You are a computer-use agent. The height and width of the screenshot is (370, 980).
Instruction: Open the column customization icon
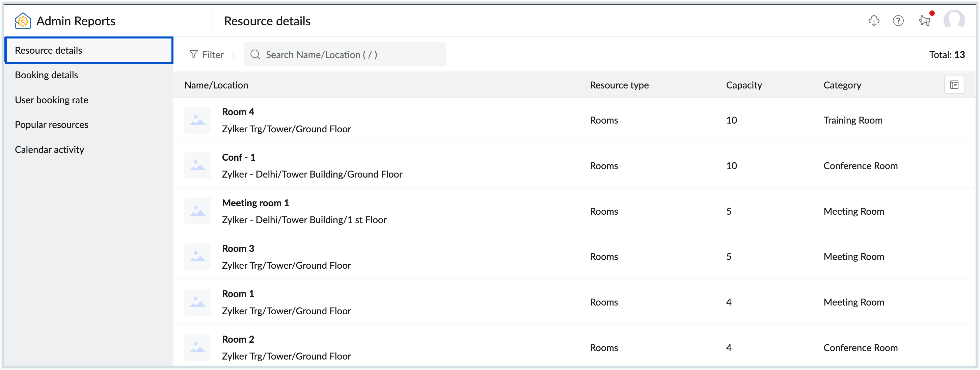tap(954, 85)
